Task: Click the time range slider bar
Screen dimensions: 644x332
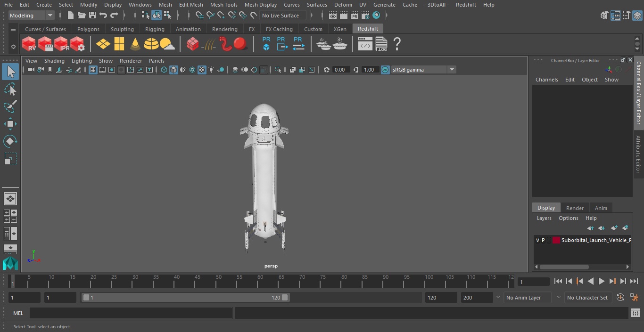Action: [x=185, y=298]
